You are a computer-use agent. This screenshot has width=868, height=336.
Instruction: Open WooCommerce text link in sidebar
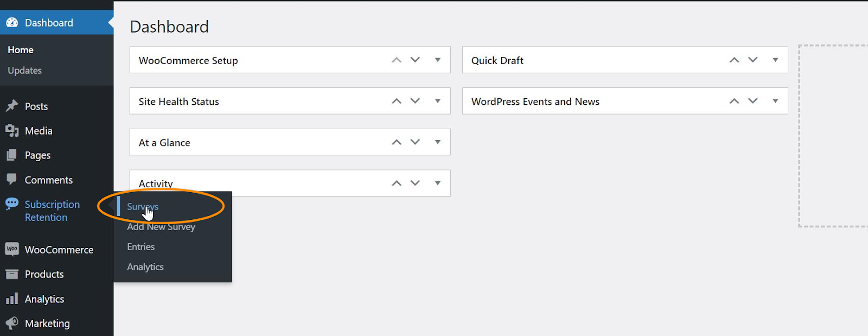(x=59, y=250)
